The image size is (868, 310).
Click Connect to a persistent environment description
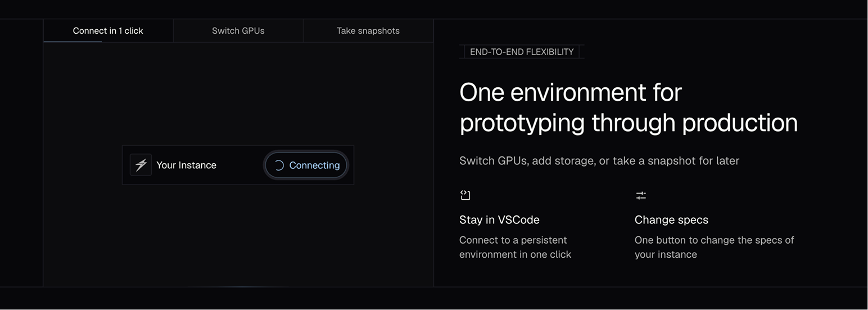[515, 247]
